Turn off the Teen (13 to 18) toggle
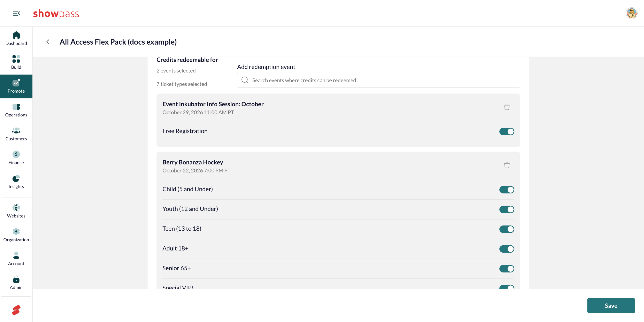The height and width of the screenshot is (322, 644). [506, 229]
